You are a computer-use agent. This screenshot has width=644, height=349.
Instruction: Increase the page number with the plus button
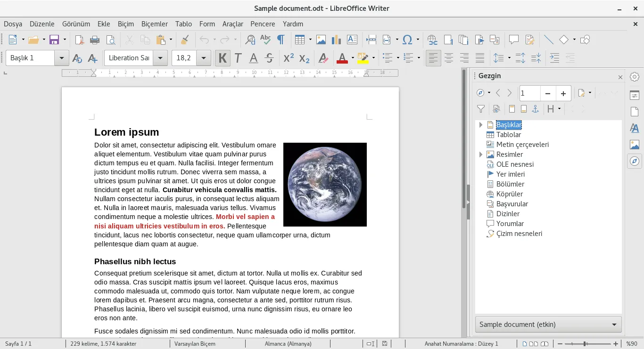click(563, 93)
